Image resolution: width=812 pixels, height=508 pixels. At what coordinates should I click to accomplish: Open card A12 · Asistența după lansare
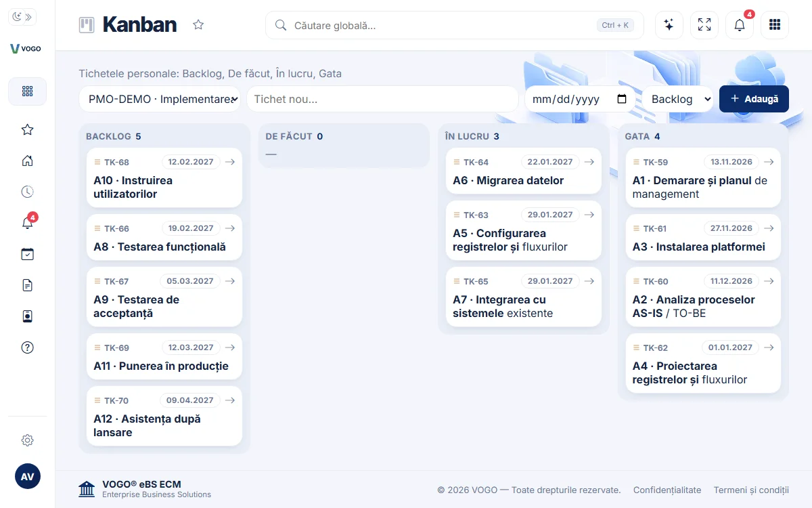point(164,417)
